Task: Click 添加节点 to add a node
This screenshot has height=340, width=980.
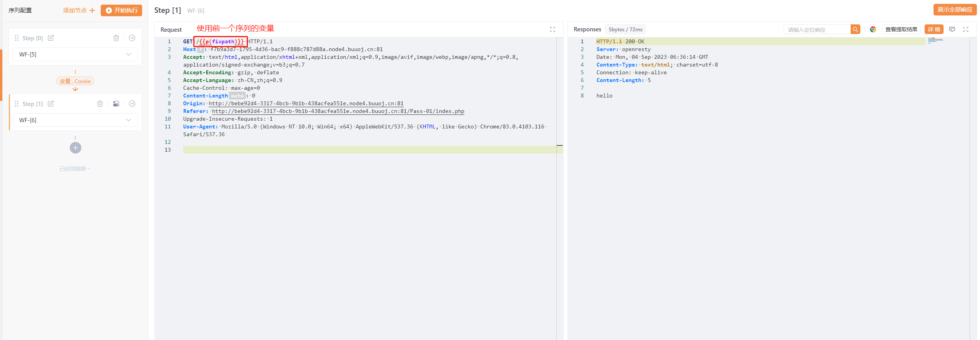Action: click(79, 10)
